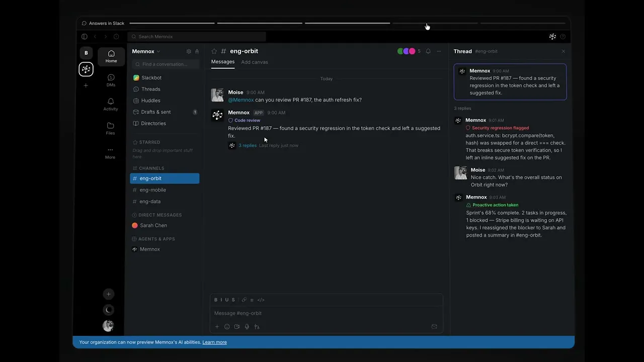The image size is (644, 362).
Task: Collapse the Starred section
Action: (x=146, y=142)
